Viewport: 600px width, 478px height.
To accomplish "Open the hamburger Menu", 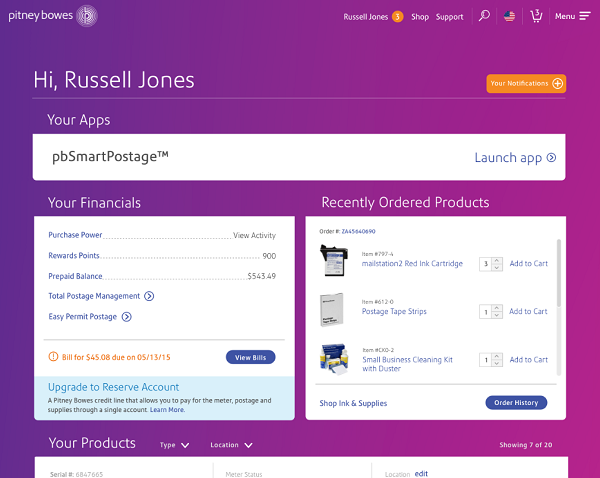I will 573,16.
